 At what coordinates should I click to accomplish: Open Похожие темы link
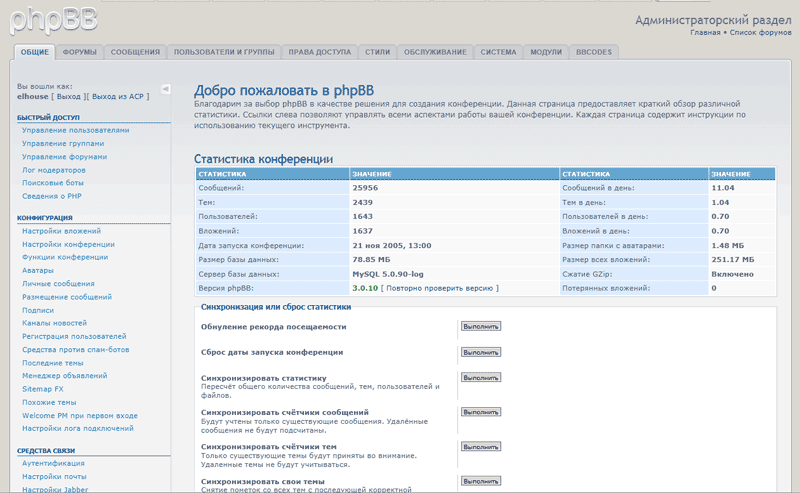click(49, 402)
